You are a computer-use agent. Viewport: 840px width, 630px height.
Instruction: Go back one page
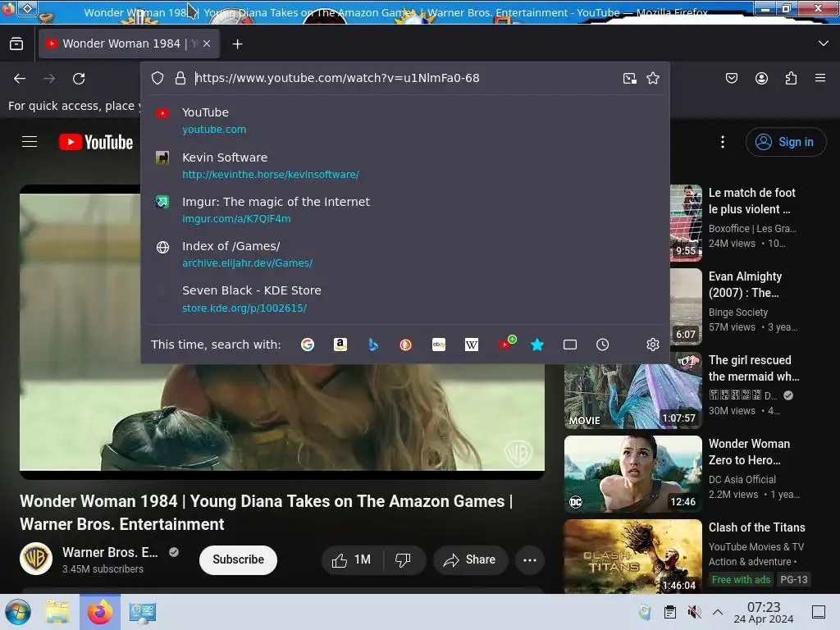[x=20, y=79]
